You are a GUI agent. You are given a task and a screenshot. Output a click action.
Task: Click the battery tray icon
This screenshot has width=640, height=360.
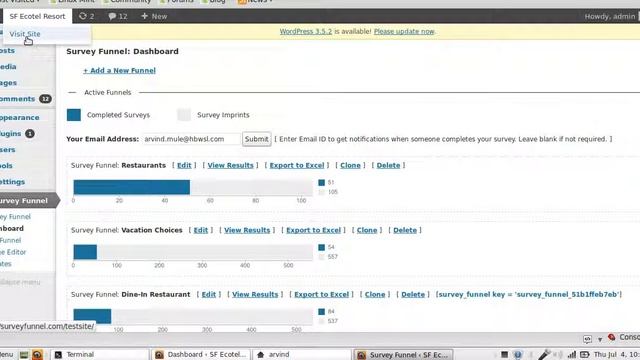pyautogui.click(x=585, y=355)
